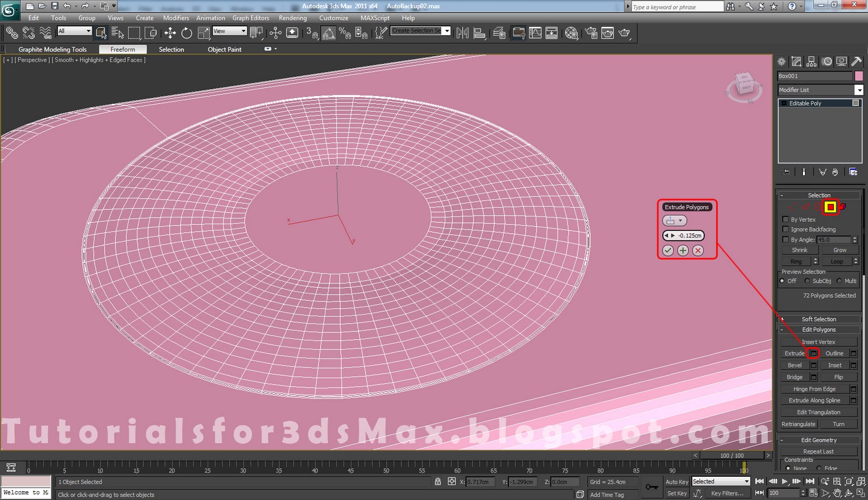Image resolution: width=868 pixels, height=500 pixels.
Task: Cancel the Extrude Polygons caddy
Action: click(x=698, y=251)
